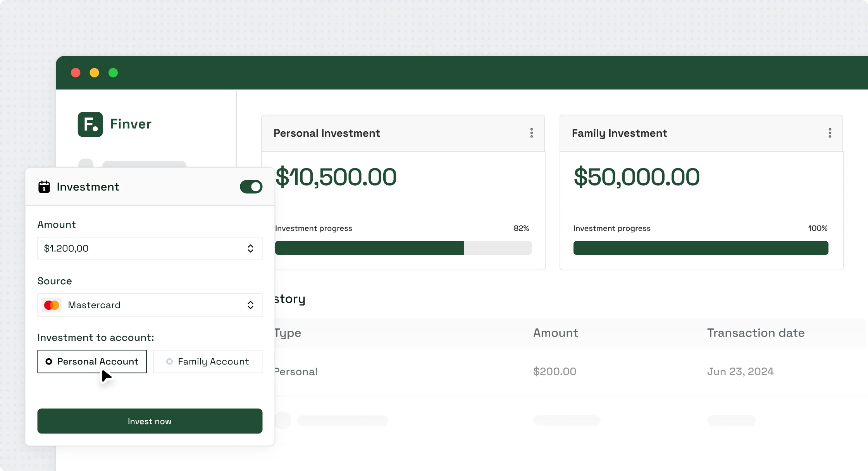
Task: Click the red window close dot
Action: pyautogui.click(x=76, y=73)
